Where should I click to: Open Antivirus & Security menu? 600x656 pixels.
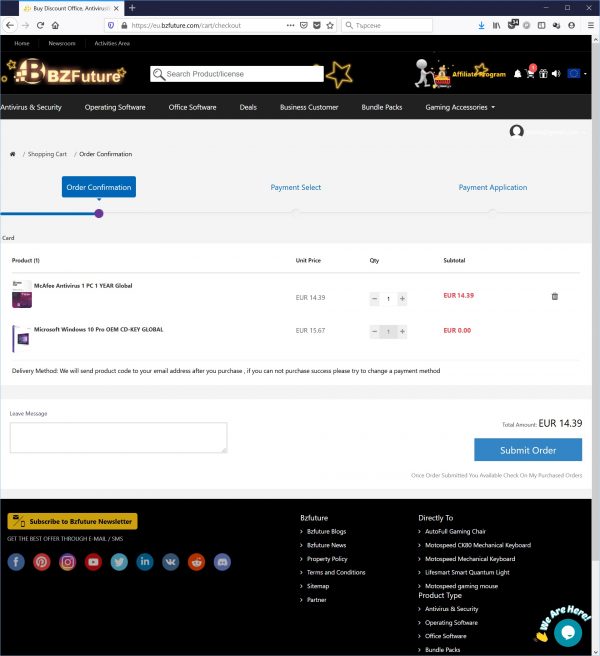[31, 107]
